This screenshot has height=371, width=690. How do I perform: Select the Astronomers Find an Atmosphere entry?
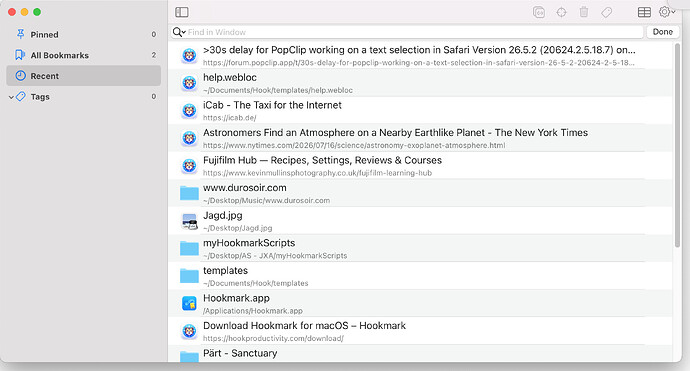(x=420, y=138)
